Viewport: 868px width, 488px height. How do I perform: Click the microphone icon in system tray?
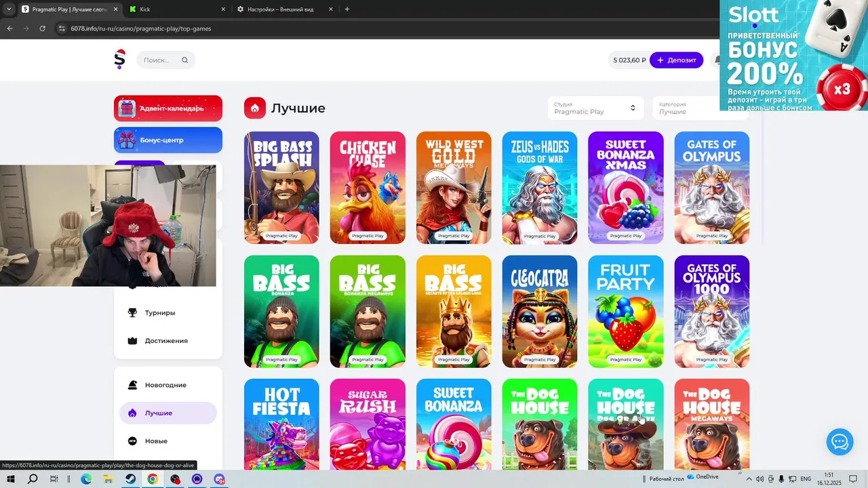pos(782,479)
